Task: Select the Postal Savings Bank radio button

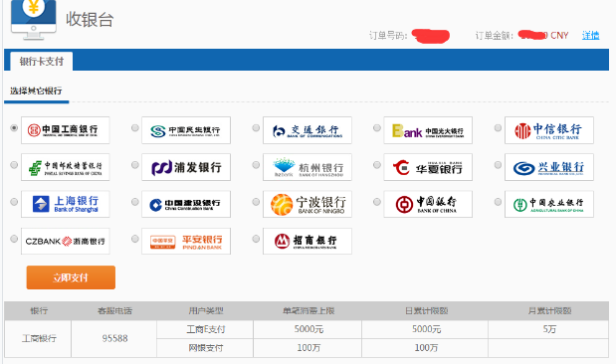Action: (x=14, y=164)
